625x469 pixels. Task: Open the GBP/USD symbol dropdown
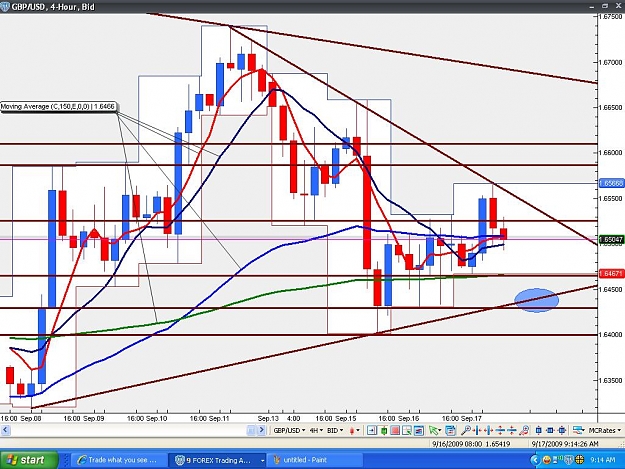(x=290, y=430)
